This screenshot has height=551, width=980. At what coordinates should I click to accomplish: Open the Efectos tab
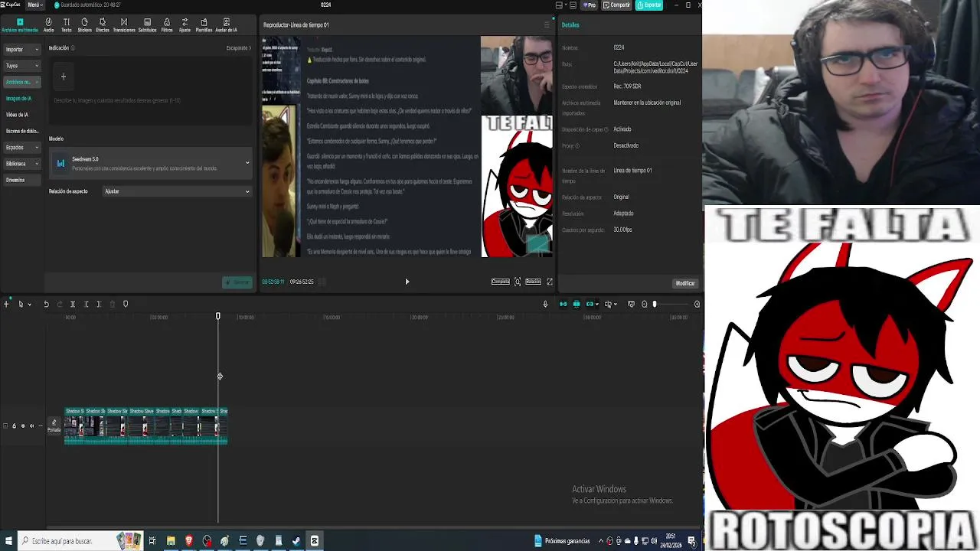click(x=103, y=25)
